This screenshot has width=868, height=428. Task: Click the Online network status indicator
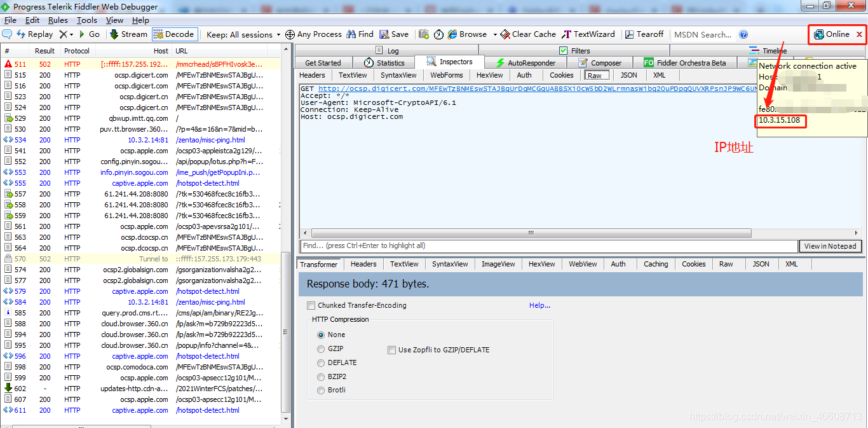pyautogui.click(x=831, y=34)
